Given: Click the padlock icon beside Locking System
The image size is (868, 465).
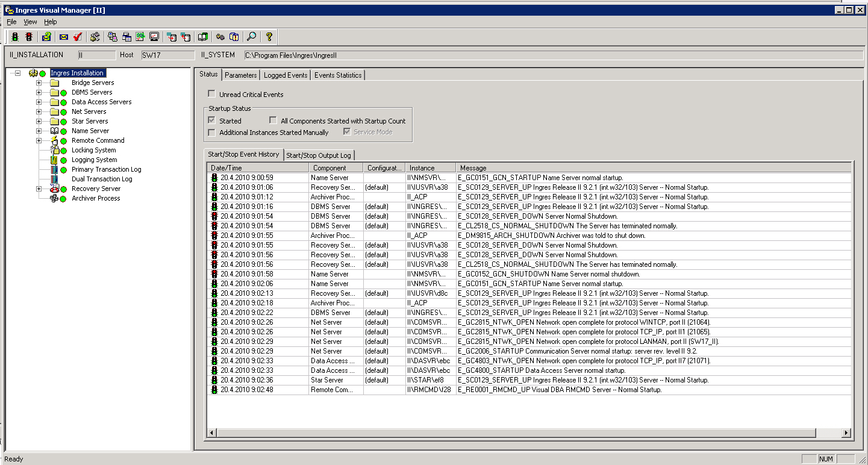Looking at the screenshot, I should [x=54, y=150].
